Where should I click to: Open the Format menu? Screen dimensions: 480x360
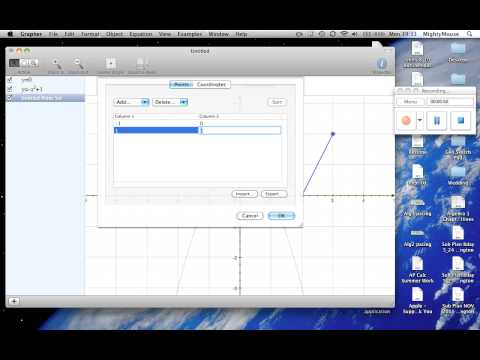(90, 34)
